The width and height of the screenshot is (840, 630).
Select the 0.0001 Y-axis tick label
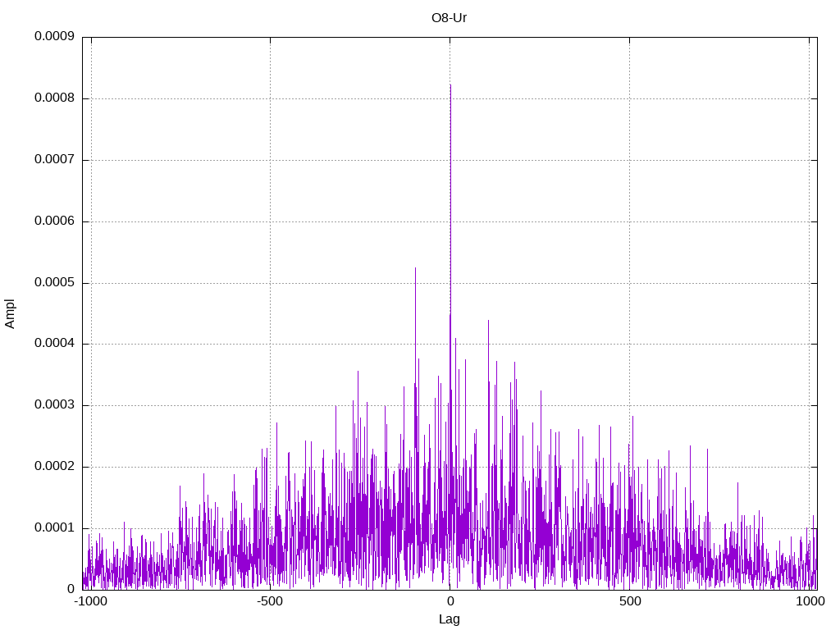tap(54, 527)
